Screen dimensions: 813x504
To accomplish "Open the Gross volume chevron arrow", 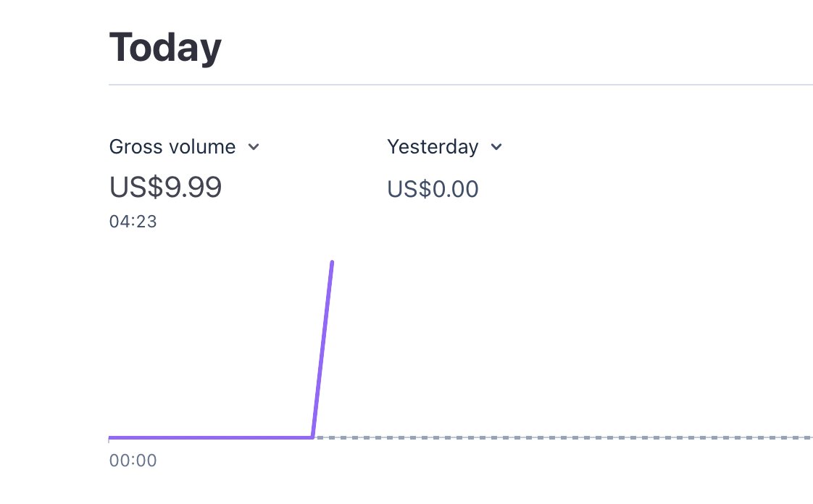I will tap(254, 147).
